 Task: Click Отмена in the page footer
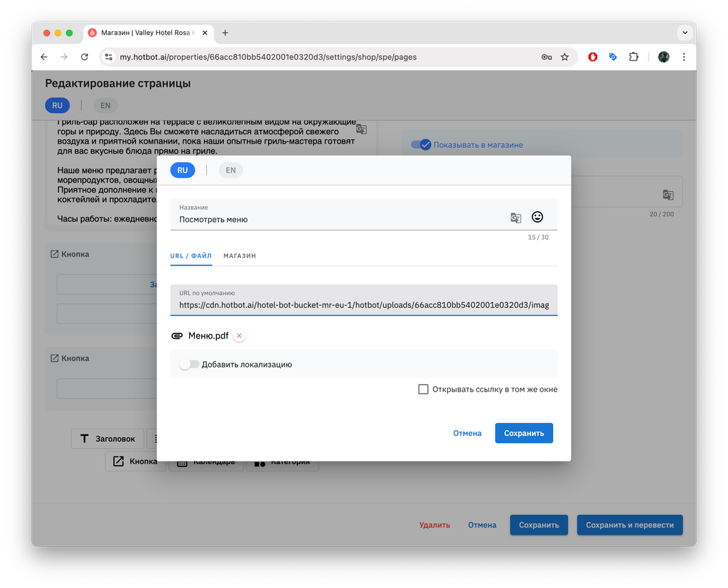click(482, 525)
